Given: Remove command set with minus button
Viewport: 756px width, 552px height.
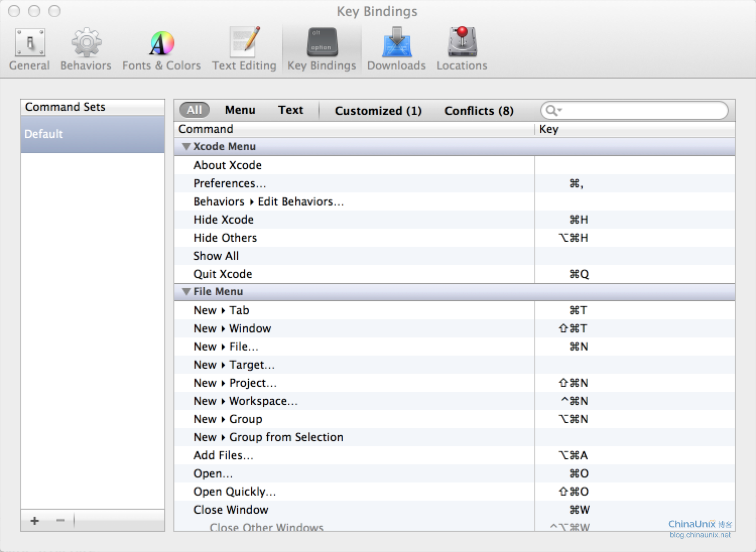Looking at the screenshot, I should (60, 520).
